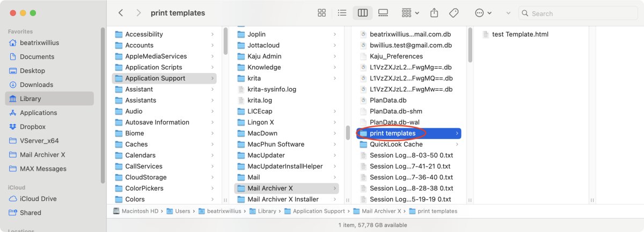Open the MacDown folder
This screenshot has height=232, width=644.
[287, 133]
